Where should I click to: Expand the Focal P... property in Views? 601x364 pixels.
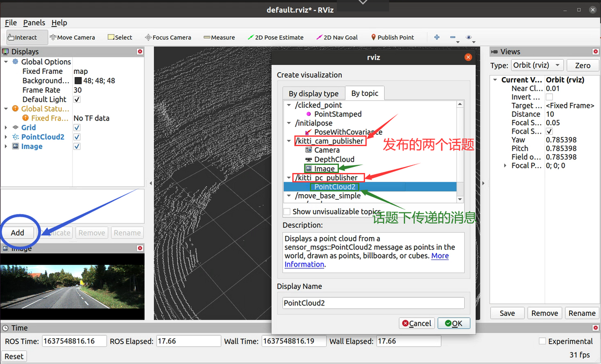pos(505,165)
